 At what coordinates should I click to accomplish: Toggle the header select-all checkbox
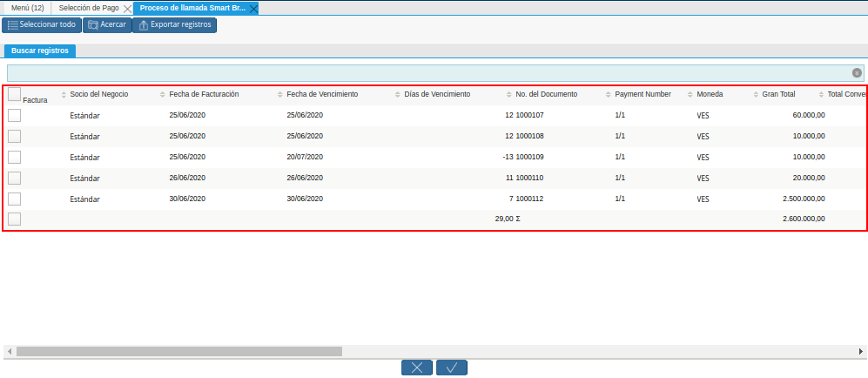pos(15,94)
